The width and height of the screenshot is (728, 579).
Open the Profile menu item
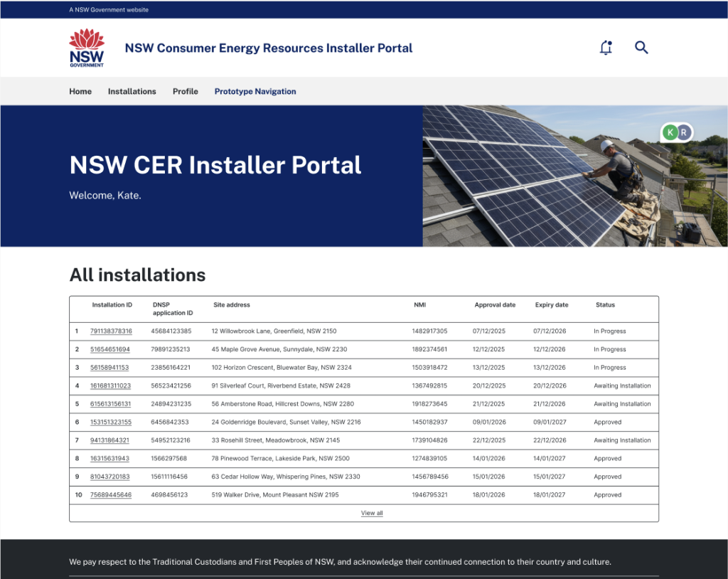(x=186, y=92)
